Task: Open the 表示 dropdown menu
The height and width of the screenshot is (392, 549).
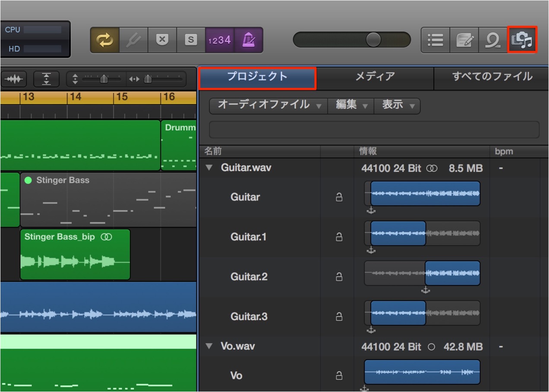Action: tap(397, 105)
